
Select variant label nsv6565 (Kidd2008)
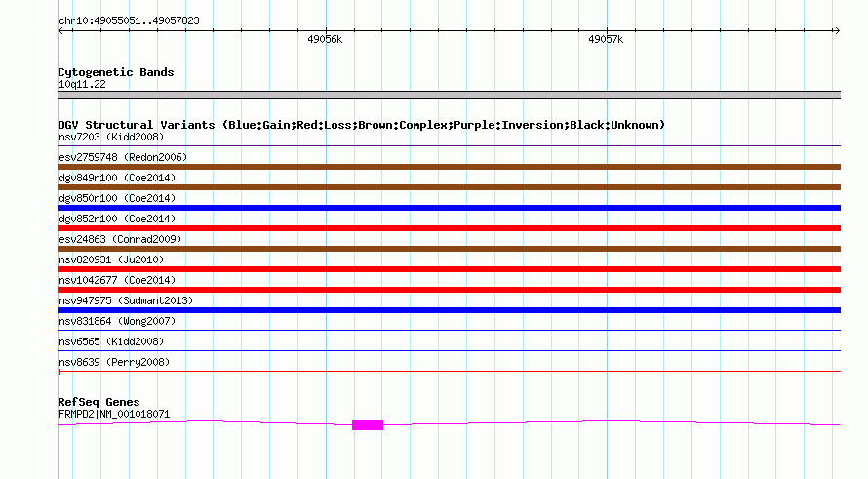tap(111, 341)
